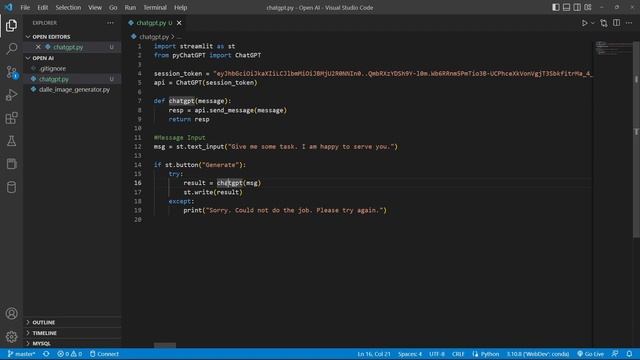The image size is (640, 360).
Task: Click the master branch in status bar
Action: (x=22, y=354)
